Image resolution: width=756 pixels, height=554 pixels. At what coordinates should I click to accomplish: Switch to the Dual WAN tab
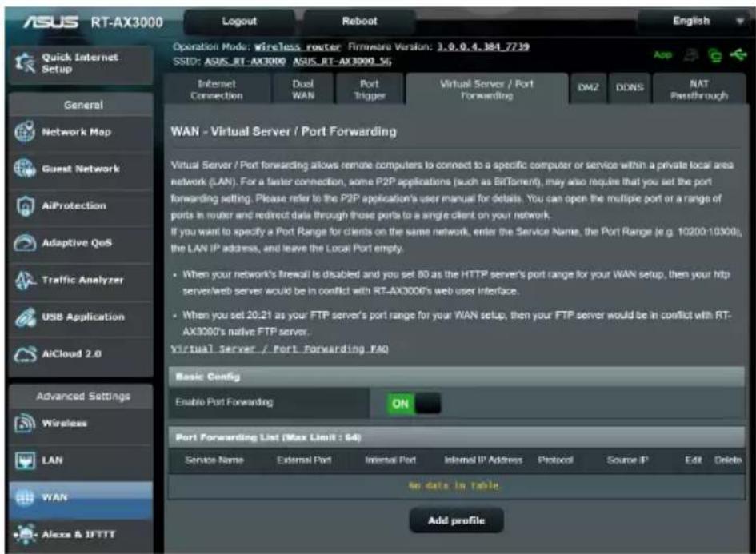point(302,89)
